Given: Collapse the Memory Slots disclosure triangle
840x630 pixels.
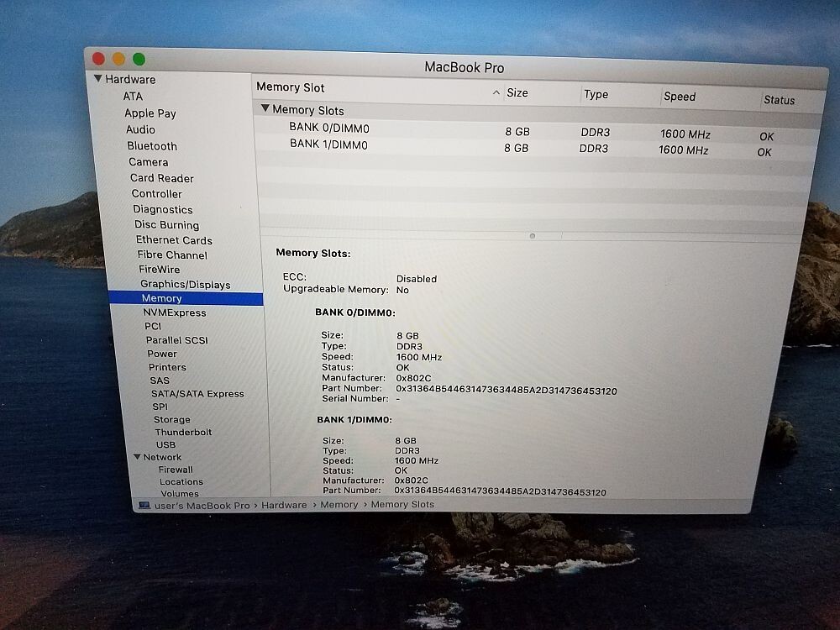Looking at the screenshot, I should click(x=265, y=108).
